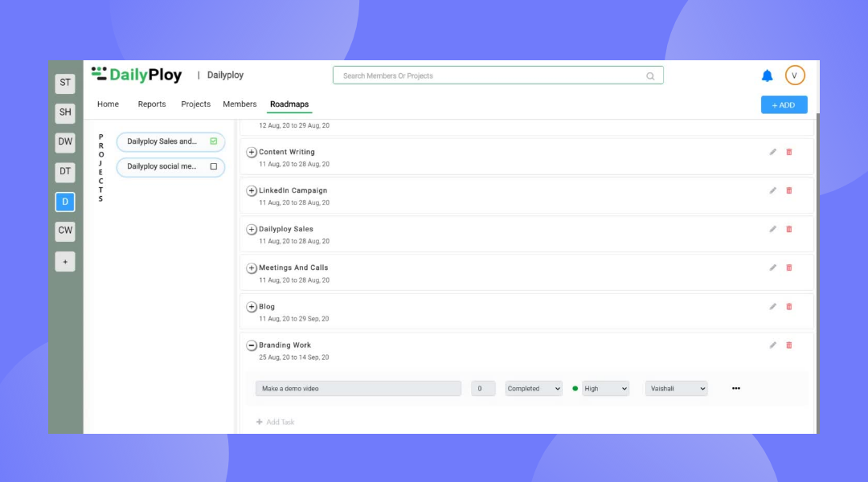Image resolution: width=868 pixels, height=482 pixels.
Task: Delete the Branding Work roadmap
Action: point(789,345)
